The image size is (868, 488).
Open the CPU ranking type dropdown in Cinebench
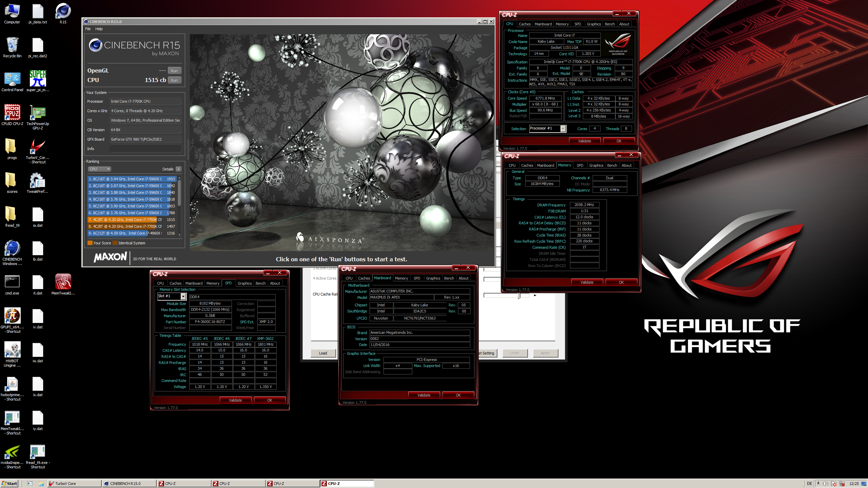pos(99,169)
